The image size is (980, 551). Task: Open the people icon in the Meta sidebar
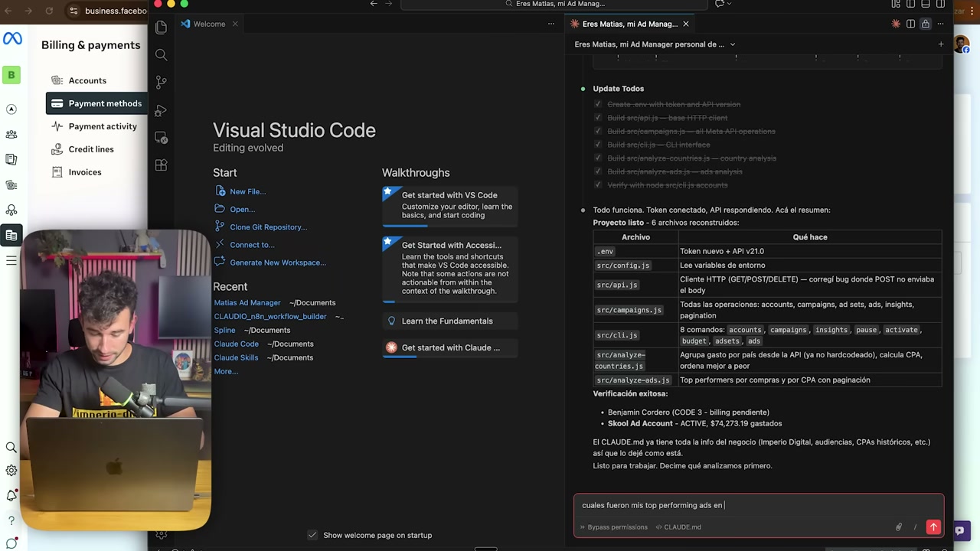pyautogui.click(x=11, y=135)
